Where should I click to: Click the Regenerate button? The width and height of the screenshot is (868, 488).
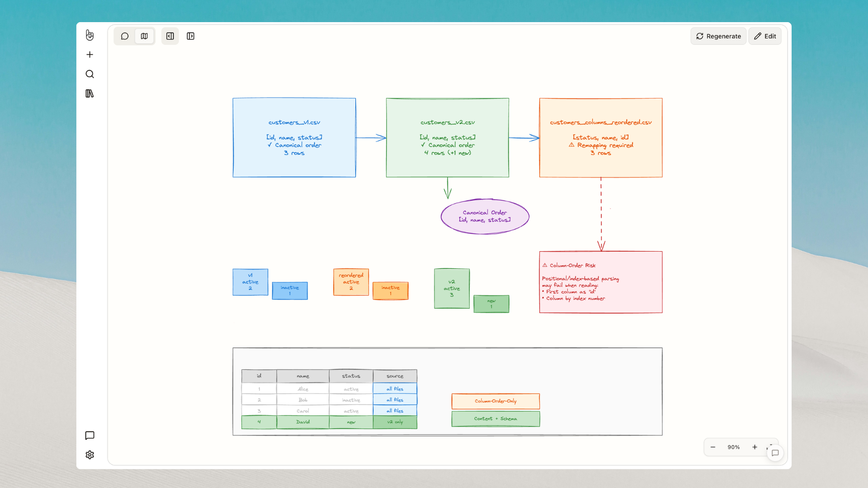pyautogui.click(x=718, y=36)
